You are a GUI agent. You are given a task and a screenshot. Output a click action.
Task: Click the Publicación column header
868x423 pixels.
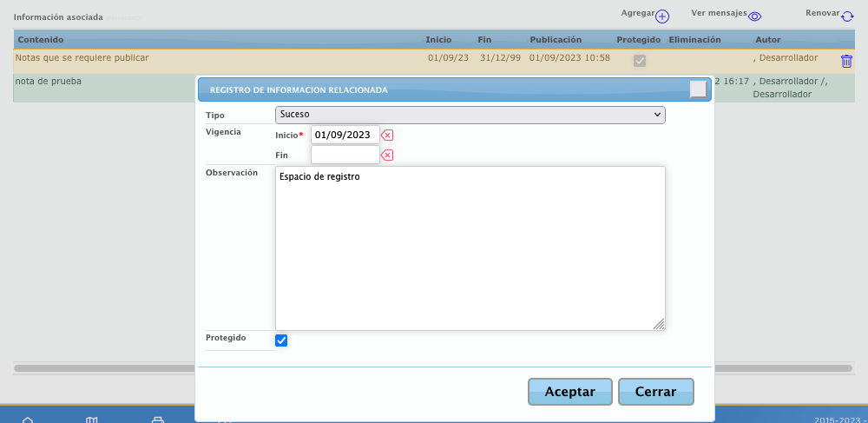(556, 40)
